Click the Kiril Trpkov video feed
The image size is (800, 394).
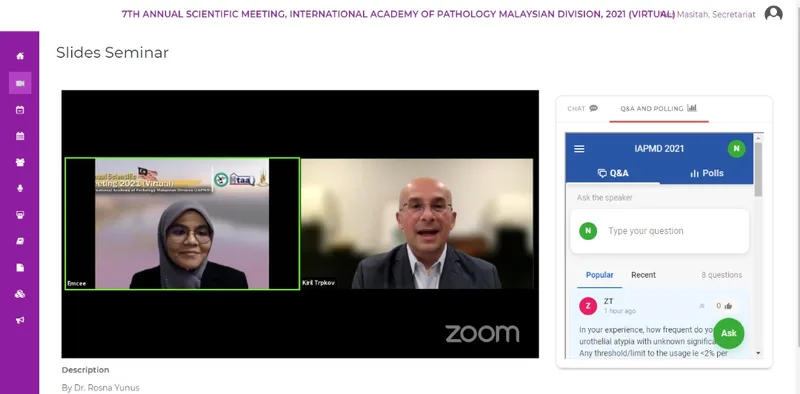(x=417, y=224)
